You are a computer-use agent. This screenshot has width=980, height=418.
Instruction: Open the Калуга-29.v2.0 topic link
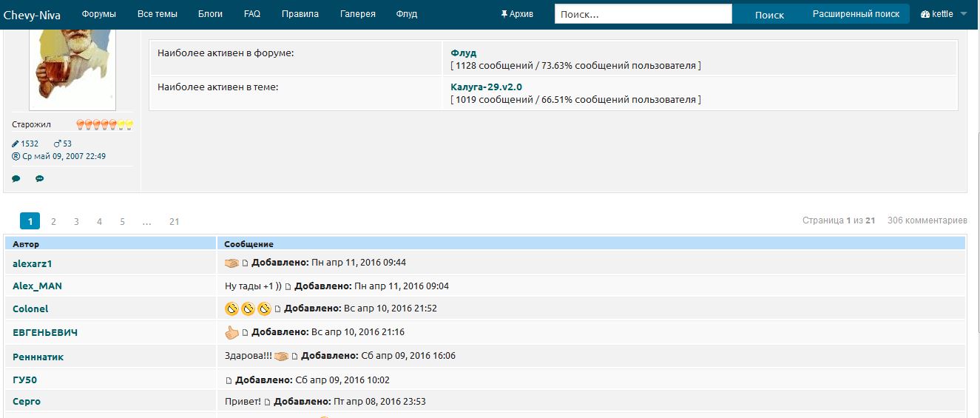[x=486, y=87]
